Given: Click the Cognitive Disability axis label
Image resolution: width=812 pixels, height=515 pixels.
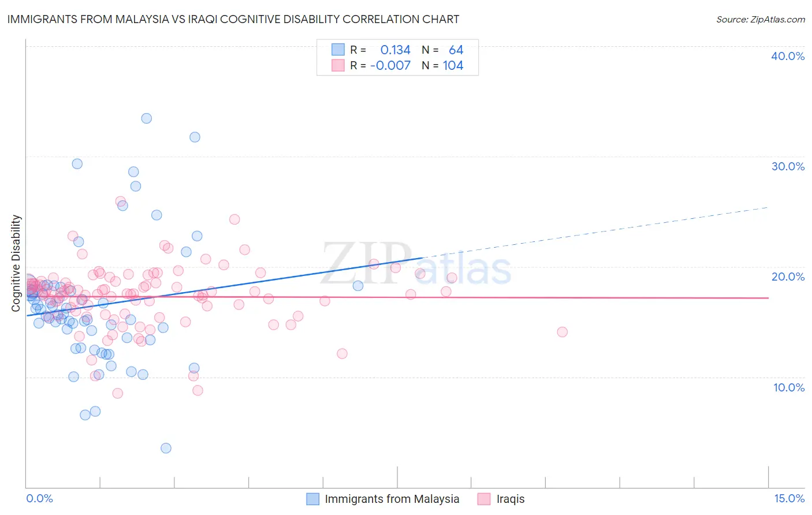Looking at the screenshot, I should 16,263.
